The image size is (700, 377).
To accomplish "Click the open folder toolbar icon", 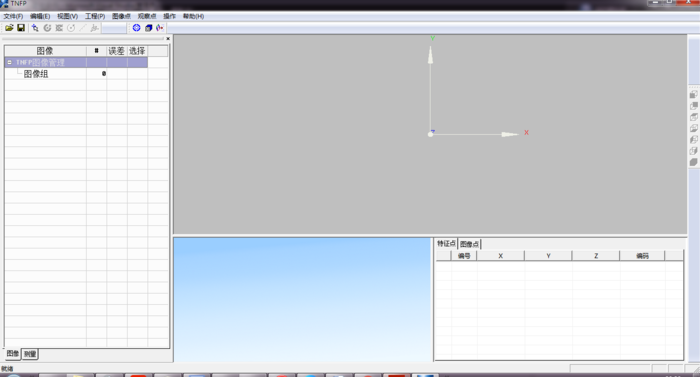I will coord(9,28).
